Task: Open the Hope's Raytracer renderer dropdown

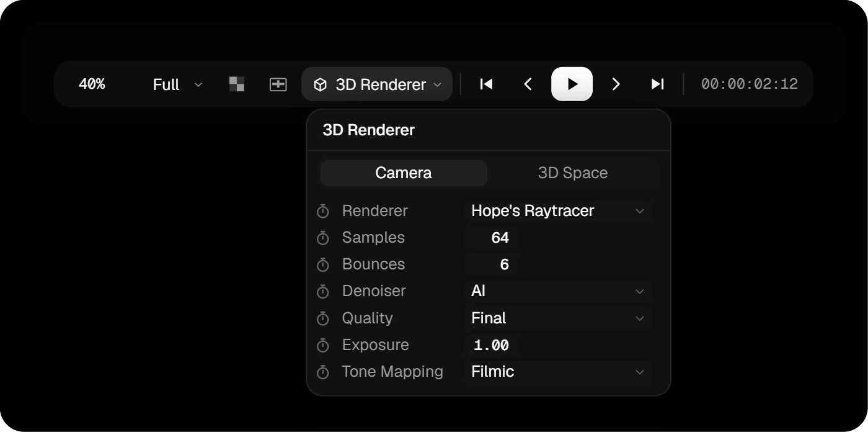Action: click(x=558, y=211)
